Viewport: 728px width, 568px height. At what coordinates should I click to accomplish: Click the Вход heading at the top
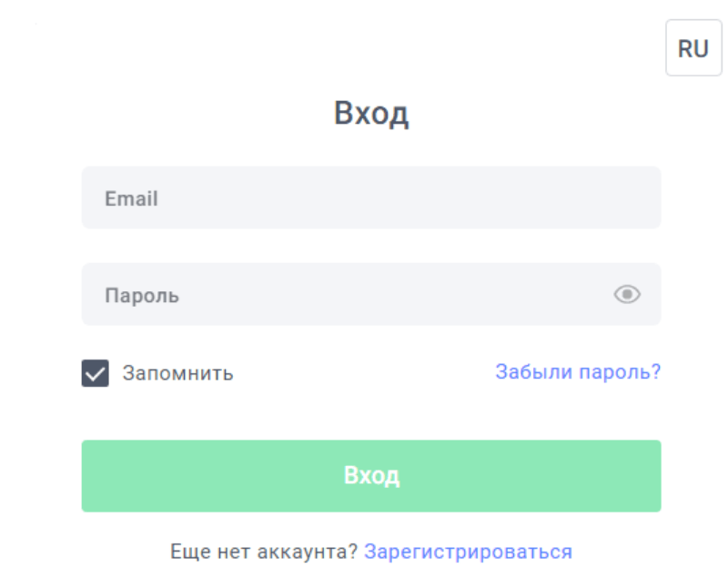pos(370,115)
